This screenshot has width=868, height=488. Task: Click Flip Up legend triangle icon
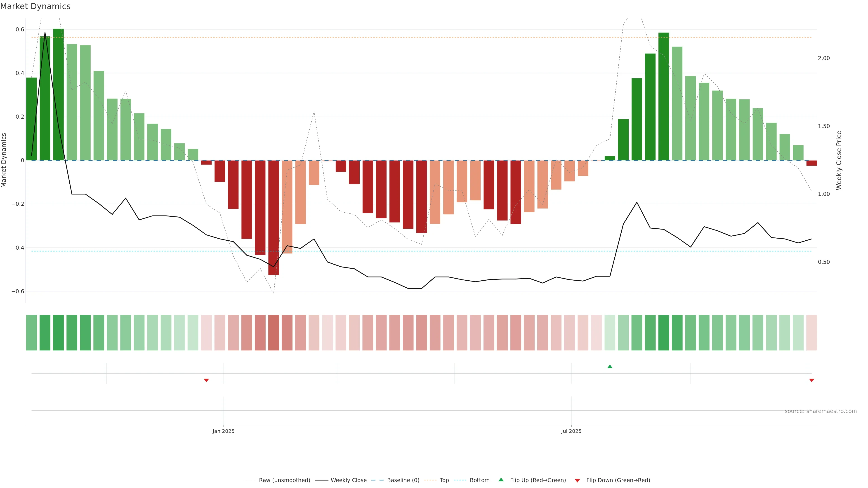coord(501,480)
